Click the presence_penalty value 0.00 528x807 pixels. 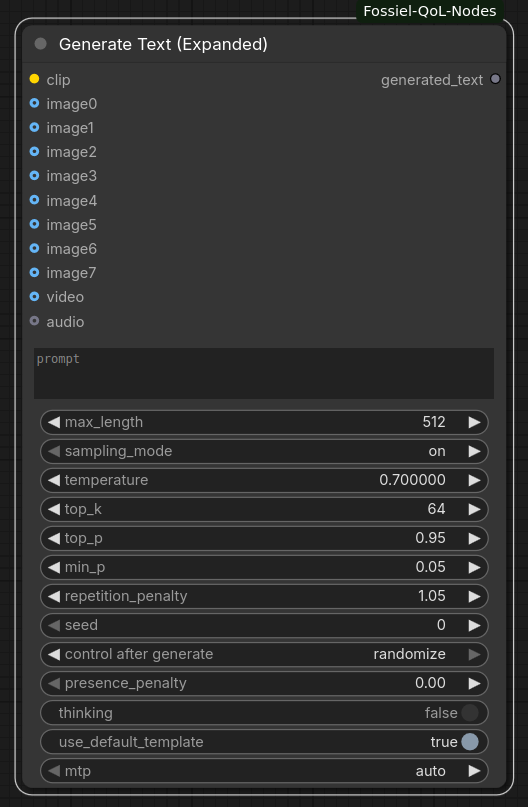tap(430, 683)
